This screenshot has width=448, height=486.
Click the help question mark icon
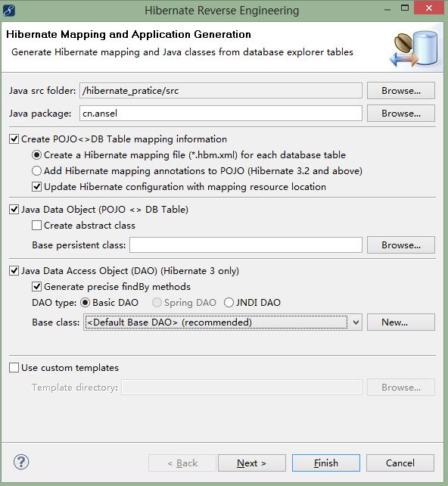[x=21, y=462]
